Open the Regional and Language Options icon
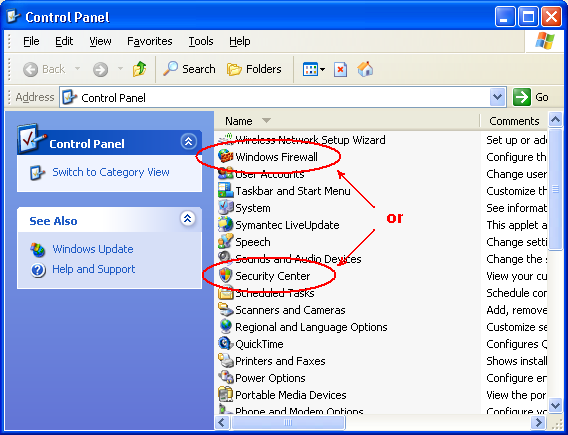568x435 pixels. 225,327
